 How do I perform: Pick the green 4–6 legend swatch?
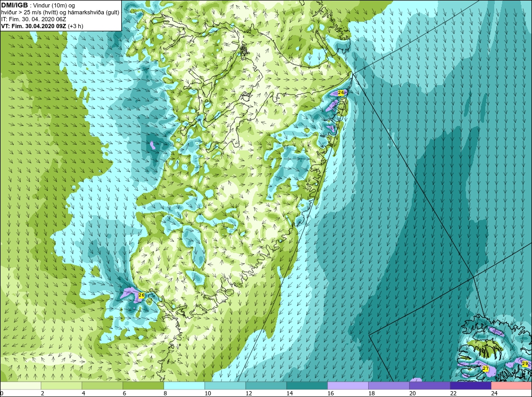[x=102, y=386]
